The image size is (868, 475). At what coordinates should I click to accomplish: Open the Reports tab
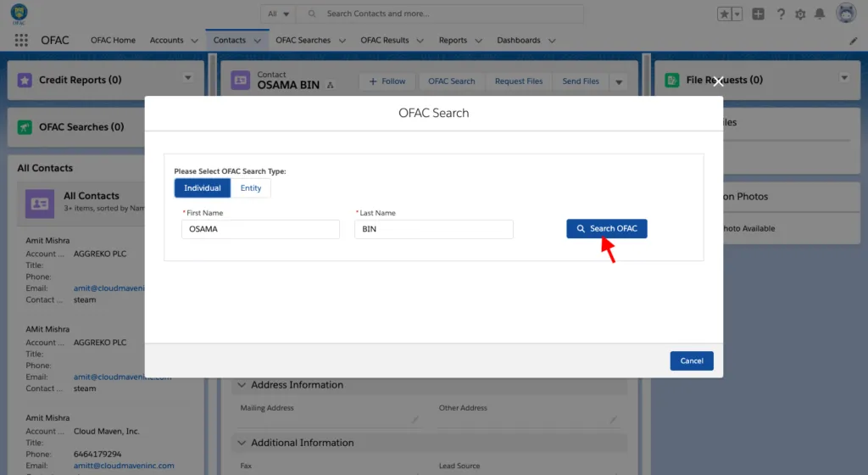[x=453, y=41]
